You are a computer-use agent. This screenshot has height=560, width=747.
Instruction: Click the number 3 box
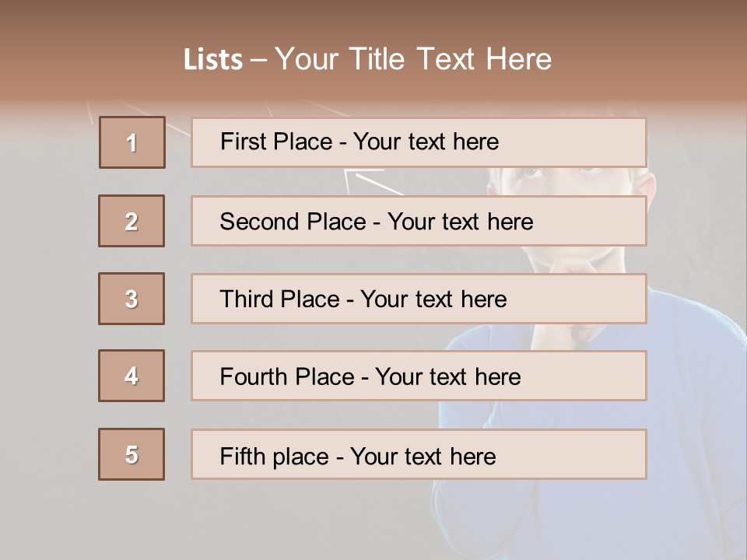tap(132, 299)
